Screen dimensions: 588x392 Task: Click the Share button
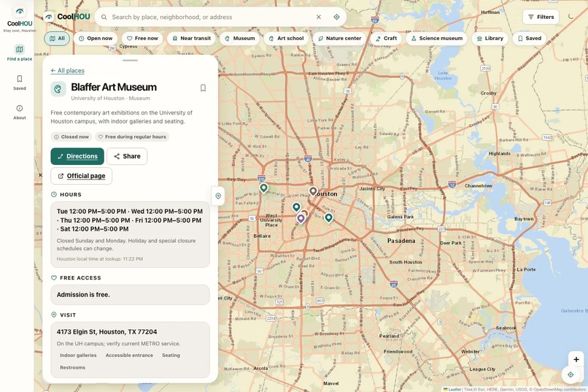[x=127, y=156]
